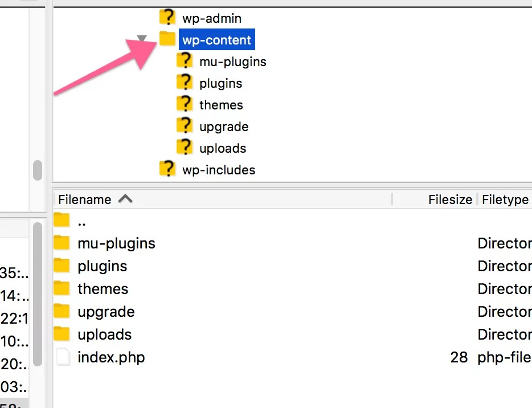Click the wp-content folder icon in tree
The height and width of the screenshot is (408, 532).
pos(167,38)
